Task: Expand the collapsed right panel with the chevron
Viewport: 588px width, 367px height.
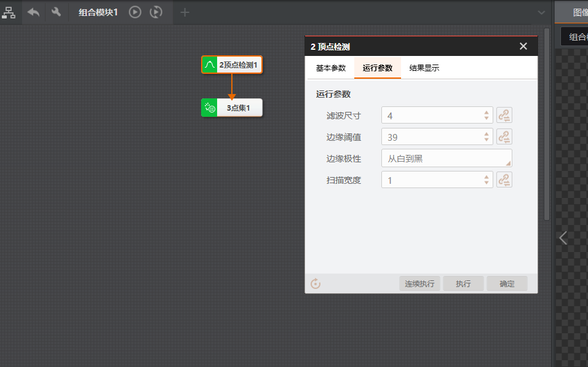Action: point(563,238)
